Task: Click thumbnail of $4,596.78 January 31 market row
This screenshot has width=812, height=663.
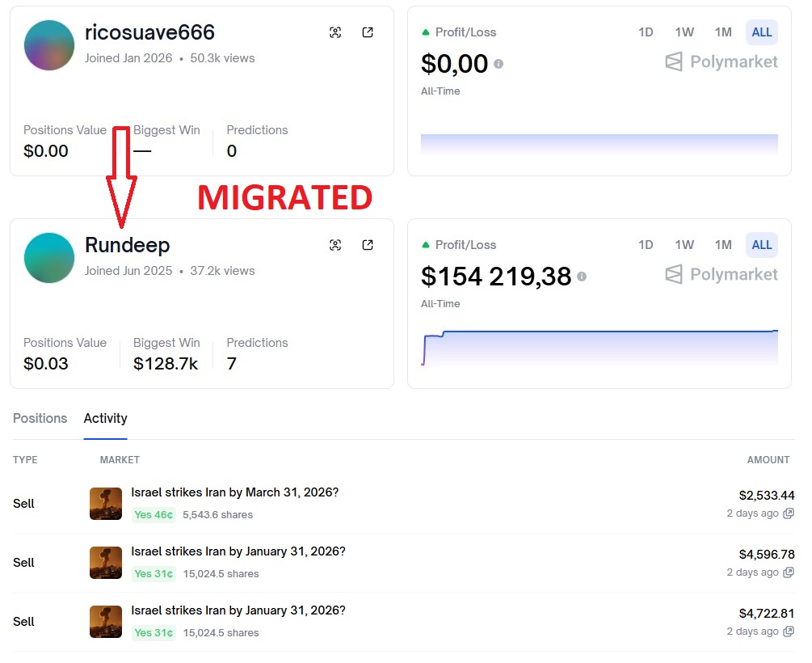Action: click(x=106, y=563)
